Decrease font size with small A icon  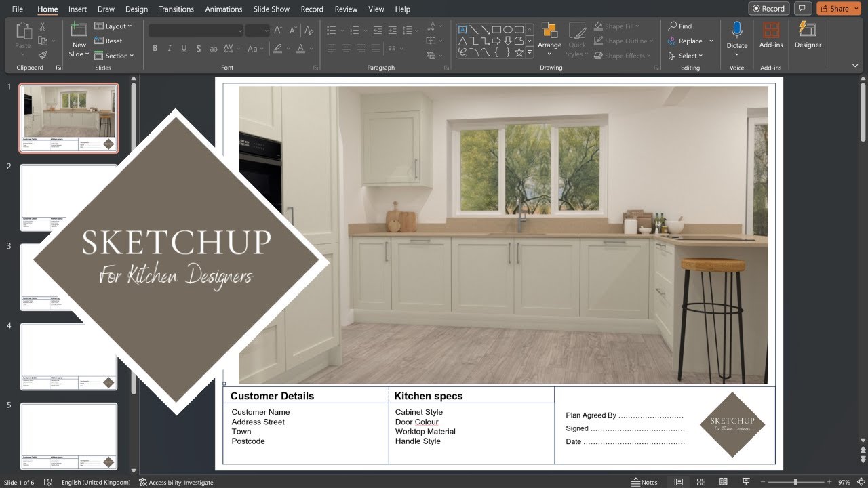click(x=293, y=30)
